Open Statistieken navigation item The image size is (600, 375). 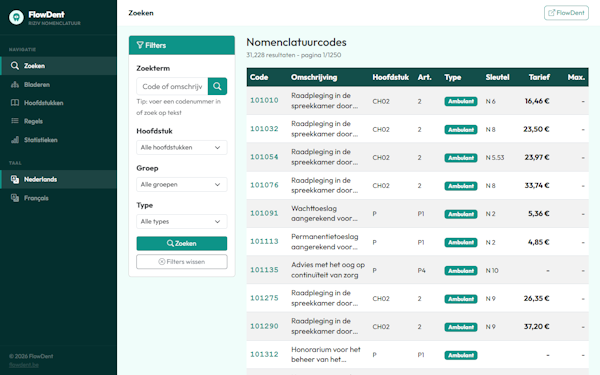click(x=58, y=140)
